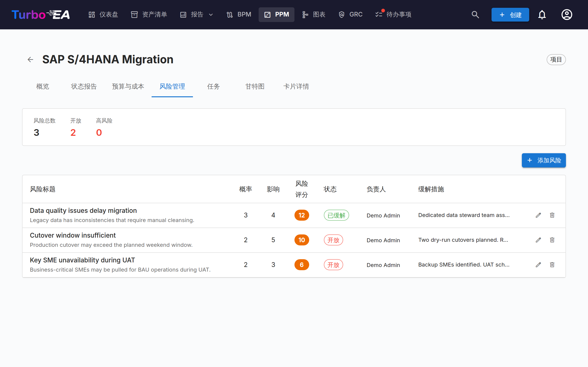588x367 pixels.
Task: Delete the Key SME unavailability risk
Action: (552, 265)
